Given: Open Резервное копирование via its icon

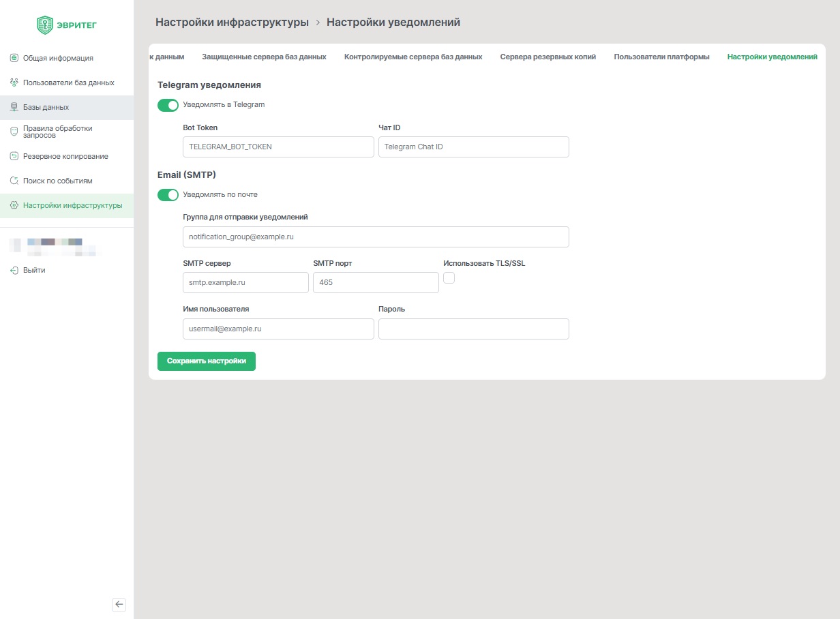Looking at the screenshot, I should 14,156.
